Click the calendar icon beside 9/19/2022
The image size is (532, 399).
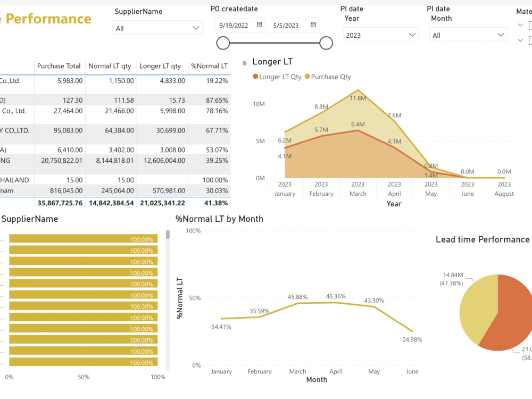point(258,24)
